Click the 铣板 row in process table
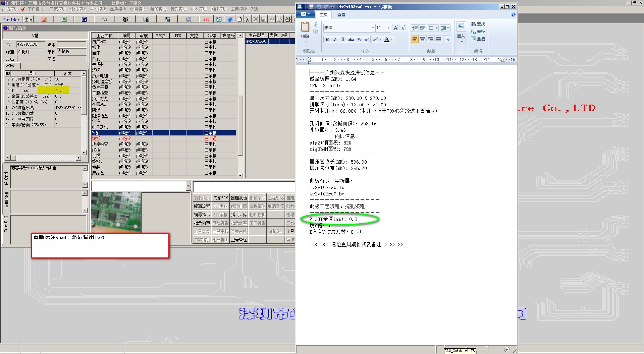 point(164,138)
